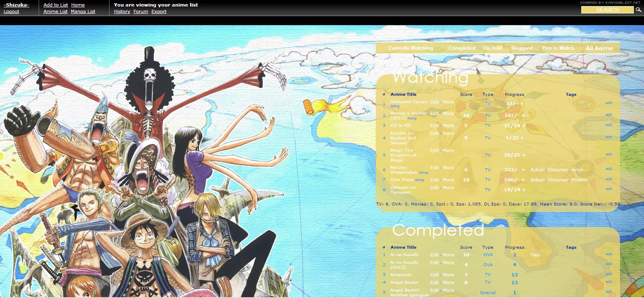Screen dimensions: 644x298
Task: Click More for Detective Conan
Action: (448, 102)
